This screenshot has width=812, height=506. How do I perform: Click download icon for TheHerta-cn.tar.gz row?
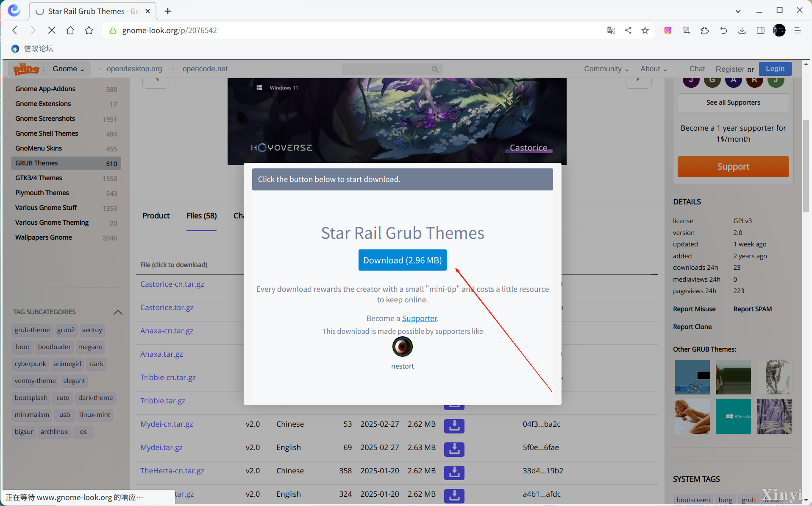tap(454, 472)
